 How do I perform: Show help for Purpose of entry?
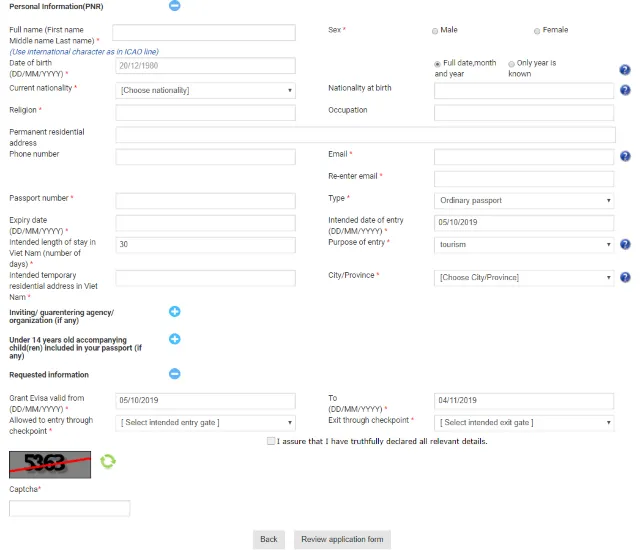tap(625, 244)
